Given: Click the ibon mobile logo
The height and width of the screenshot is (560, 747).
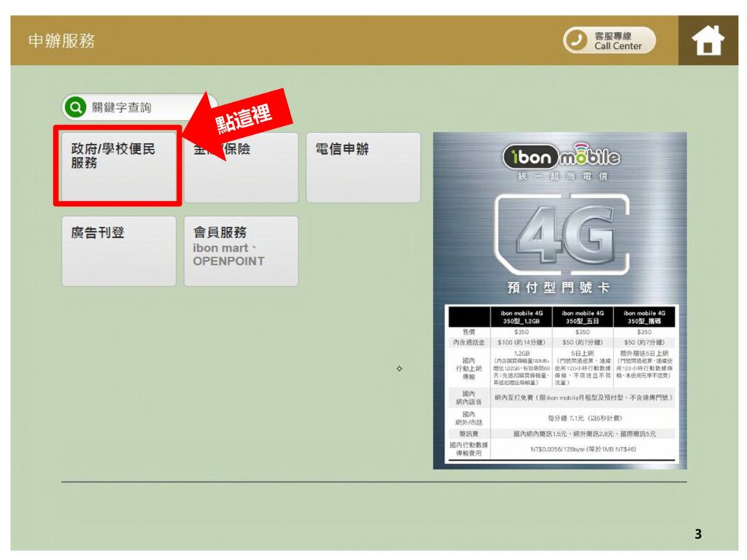Looking at the screenshot, I should 560,157.
